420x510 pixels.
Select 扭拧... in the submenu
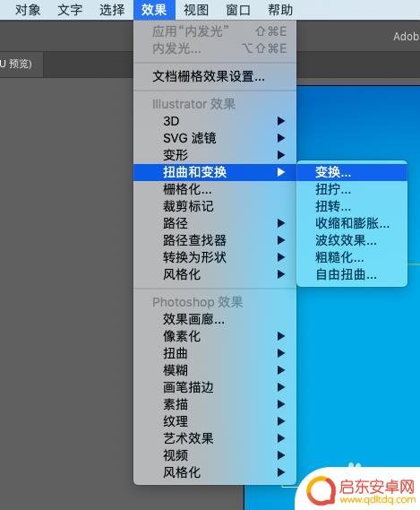coord(352,189)
